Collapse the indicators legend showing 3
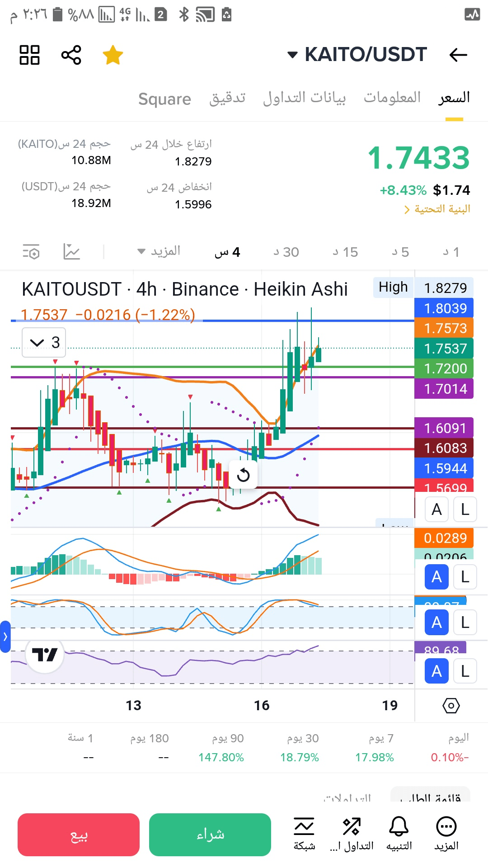 tap(44, 342)
